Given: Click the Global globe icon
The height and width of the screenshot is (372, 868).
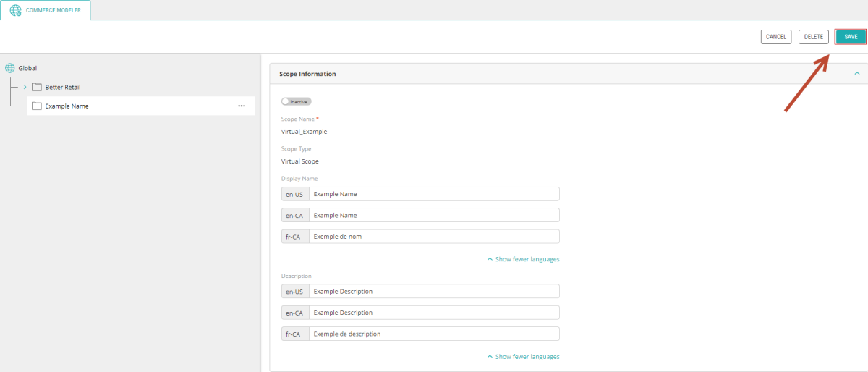Looking at the screenshot, I should click(x=9, y=68).
